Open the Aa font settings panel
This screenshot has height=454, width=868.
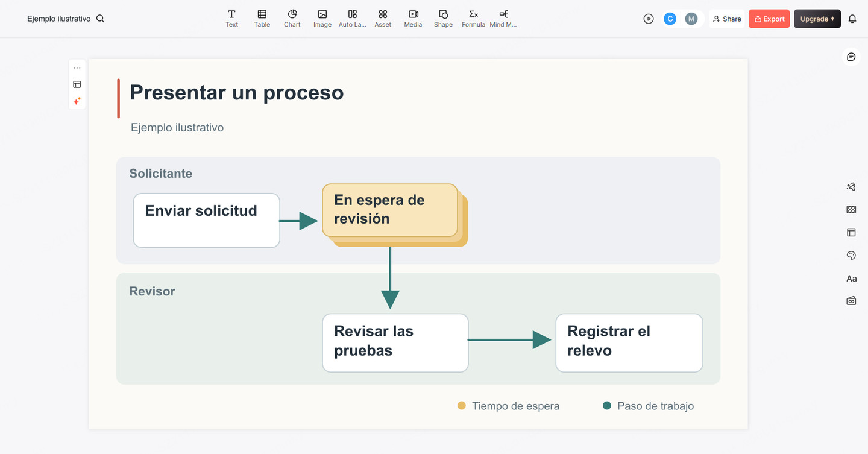coord(851,279)
